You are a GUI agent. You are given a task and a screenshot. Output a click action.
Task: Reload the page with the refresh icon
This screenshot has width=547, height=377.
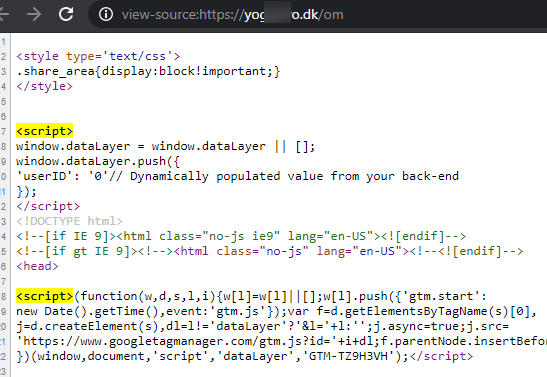pos(66,14)
